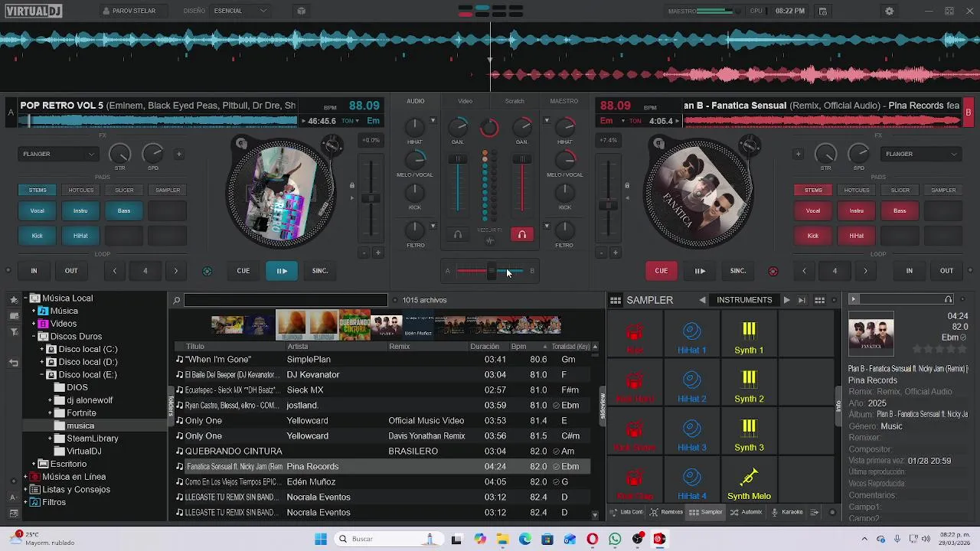980x551 pixels.
Task: Expand the SteamLibrary folder
Action: [x=51, y=439]
